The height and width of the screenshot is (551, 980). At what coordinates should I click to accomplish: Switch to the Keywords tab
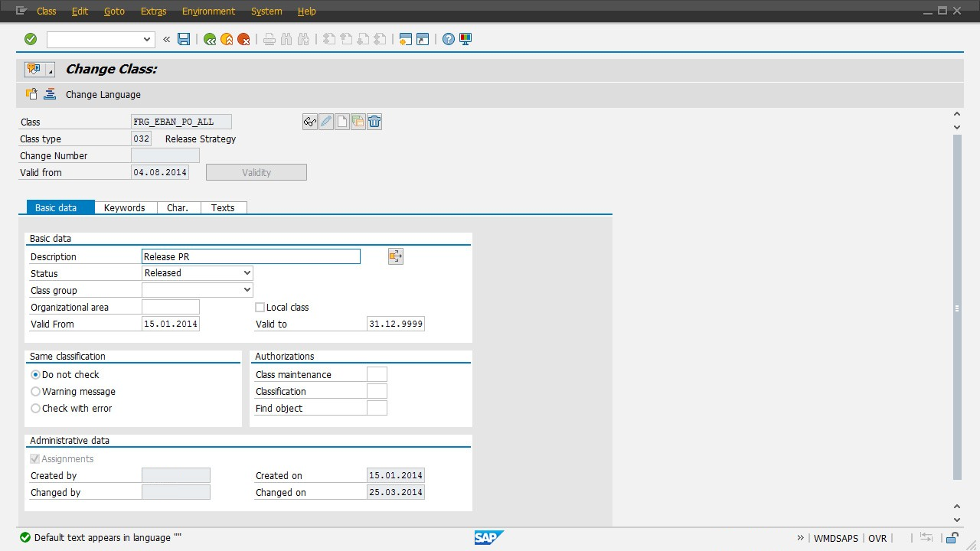pyautogui.click(x=124, y=208)
